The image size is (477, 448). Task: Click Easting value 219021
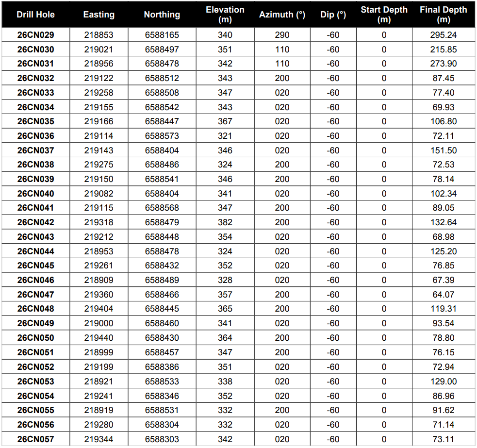pyautogui.click(x=99, y=50)
